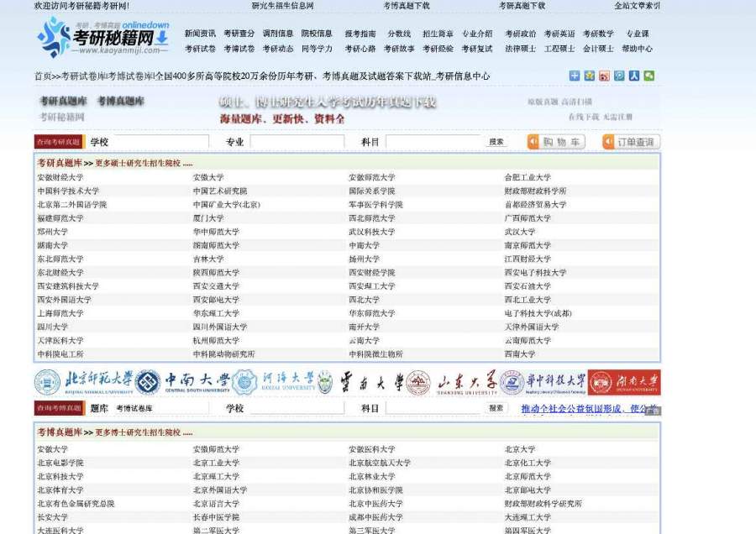Share to Sina Weibo icon

pyautogui.click(x=604, y=76)
